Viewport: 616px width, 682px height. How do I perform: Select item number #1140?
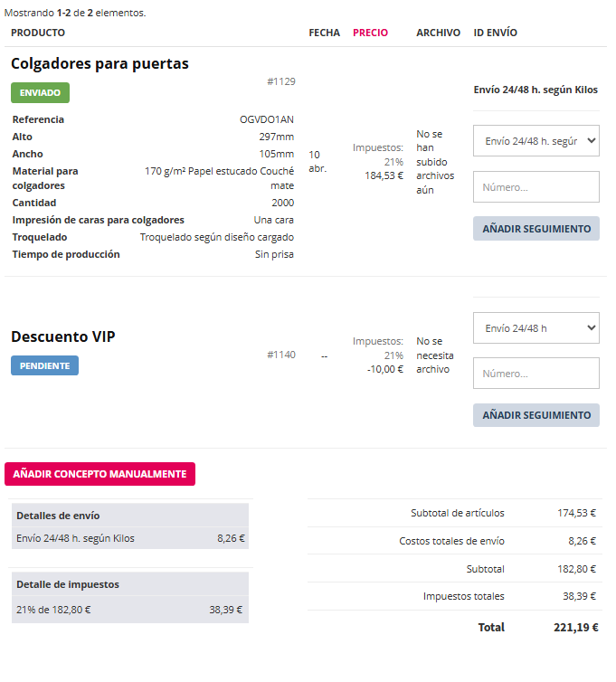tap(281, 355)
